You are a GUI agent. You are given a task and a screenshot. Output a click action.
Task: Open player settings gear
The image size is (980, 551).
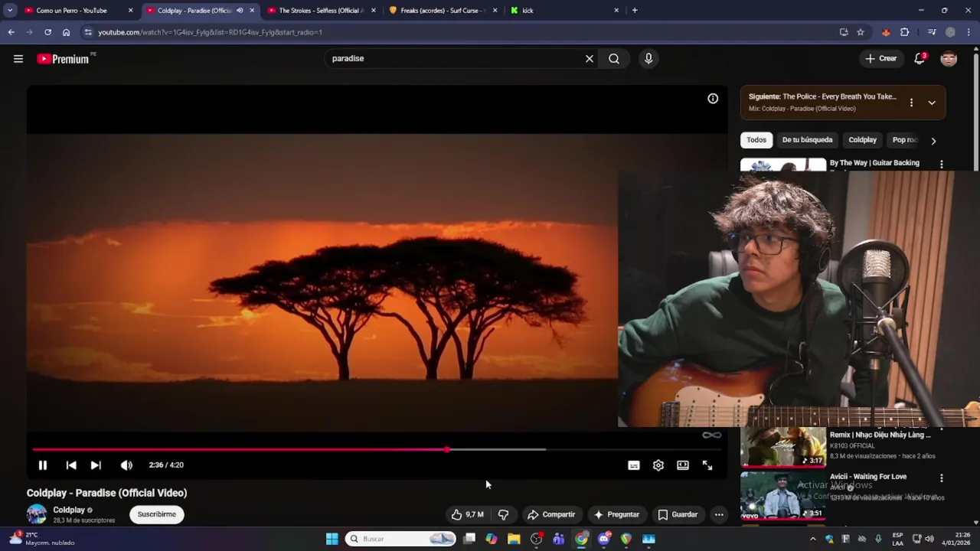pos(658,465)
